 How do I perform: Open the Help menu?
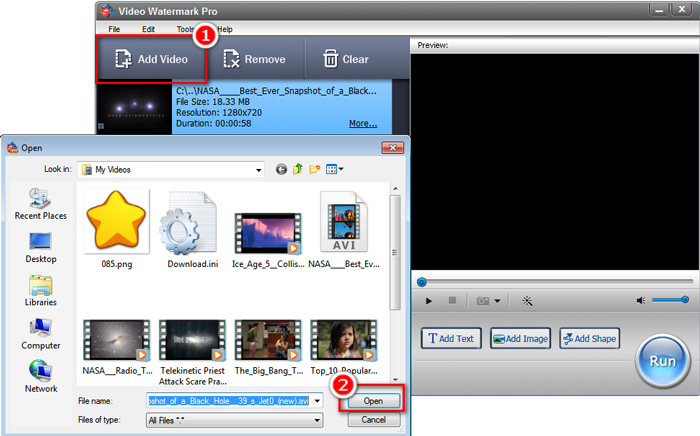pos(225,29)
